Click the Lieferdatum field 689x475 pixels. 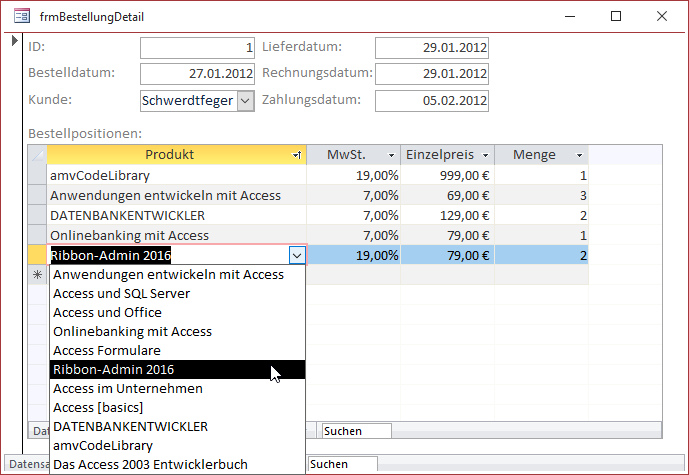pos(432,47)
